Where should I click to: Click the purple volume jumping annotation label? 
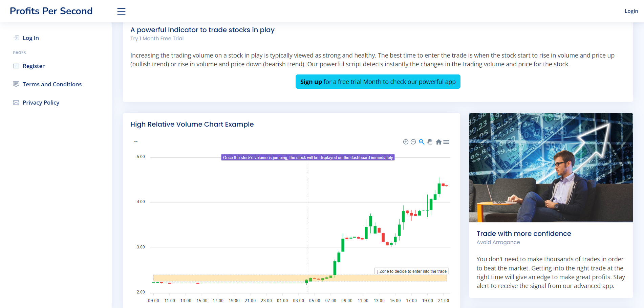pos(308,157)
